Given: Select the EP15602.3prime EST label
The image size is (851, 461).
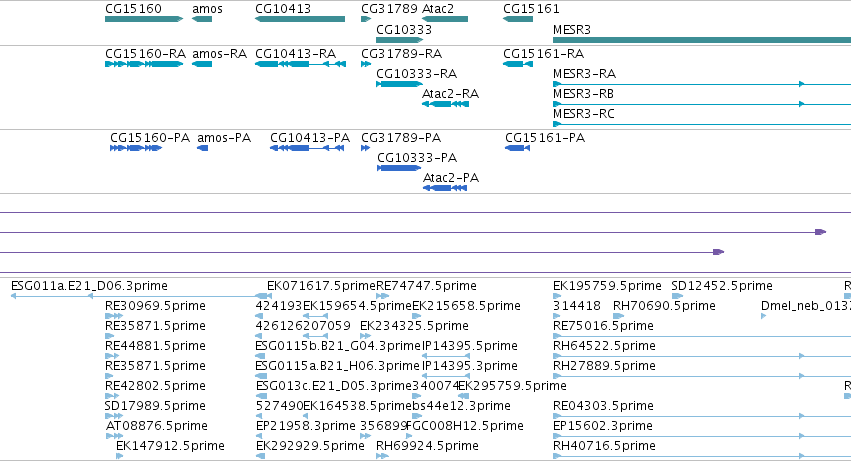Looking at the screenshot, I should point(602,426).
